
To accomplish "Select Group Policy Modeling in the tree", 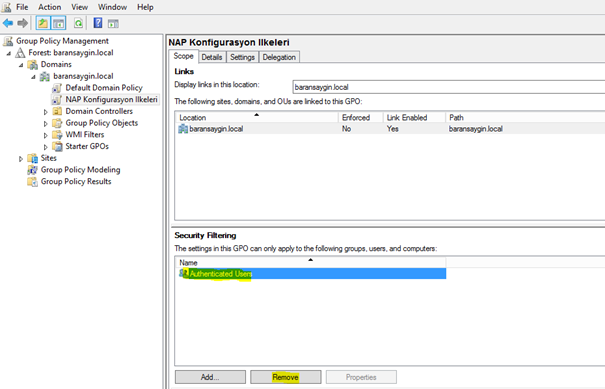I will [x=80, y=170].
